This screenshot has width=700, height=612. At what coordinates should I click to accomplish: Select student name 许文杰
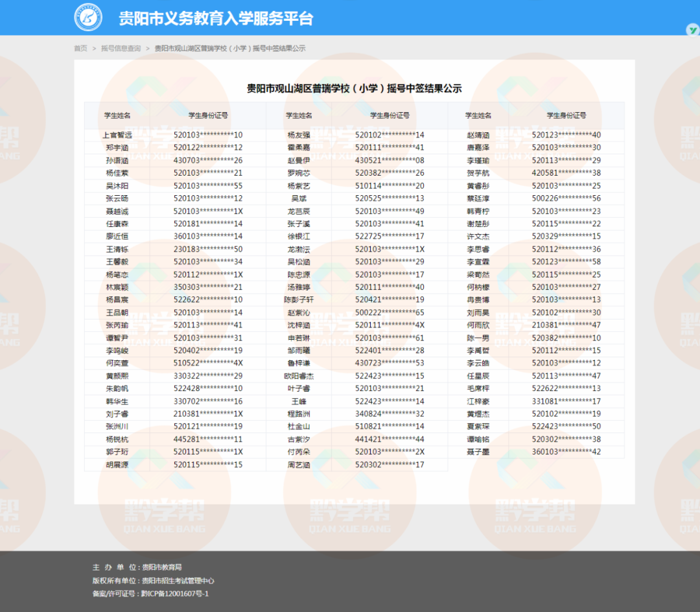478,236
